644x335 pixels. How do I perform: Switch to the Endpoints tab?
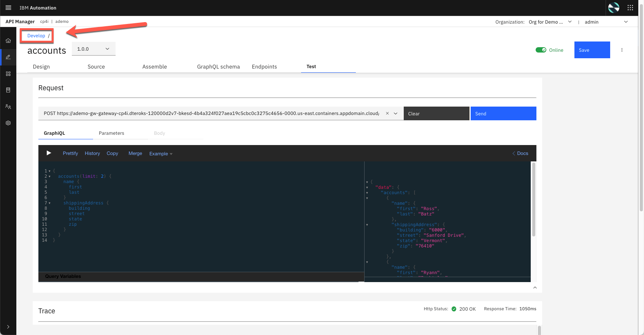(265, 67)
